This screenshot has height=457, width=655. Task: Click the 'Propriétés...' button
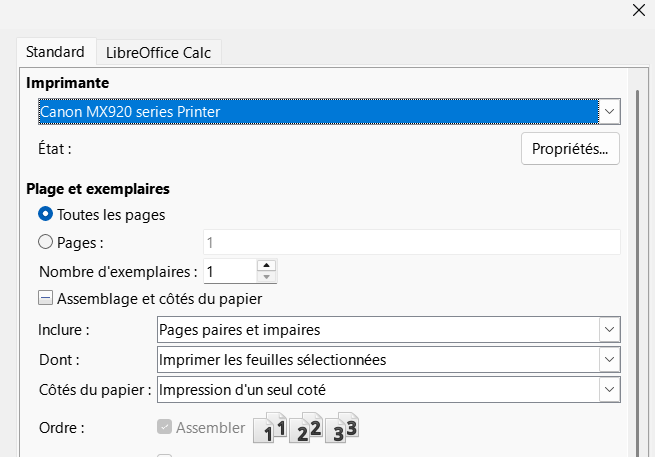[570, 149]
